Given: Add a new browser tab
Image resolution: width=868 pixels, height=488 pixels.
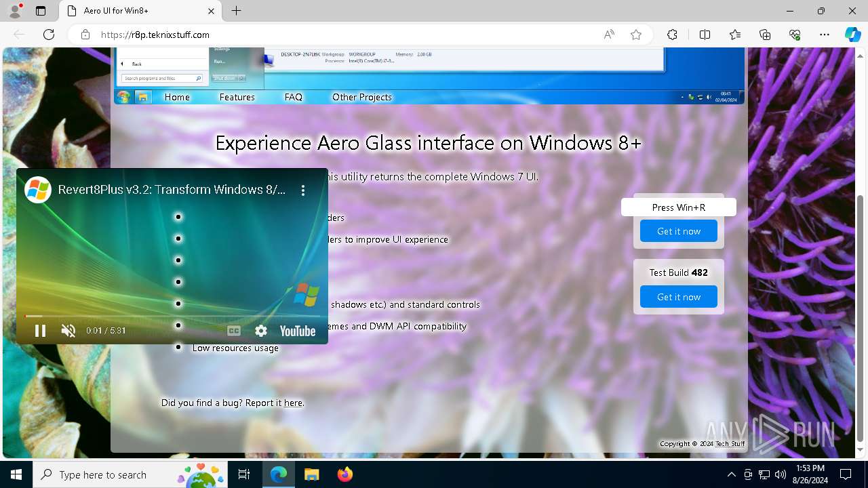Looking at the screenshot, I should click(x=236, y=11).
